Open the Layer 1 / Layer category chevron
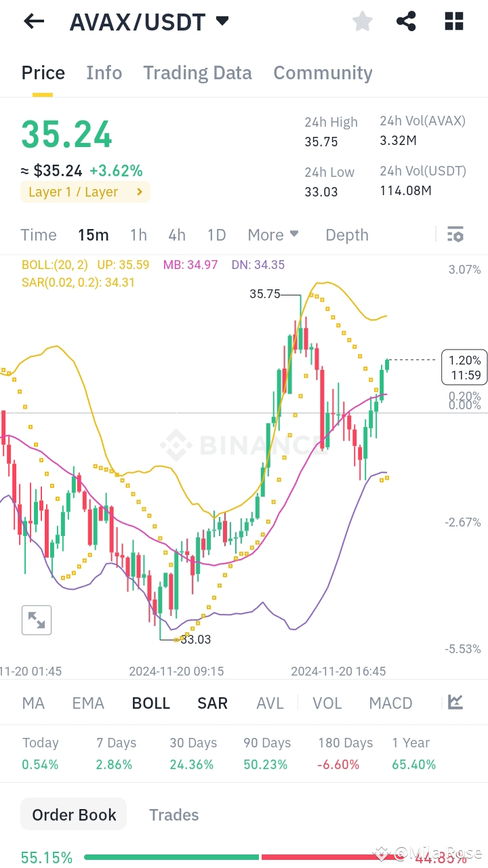Viewport: 488px width, 868px height. point(140,192)
